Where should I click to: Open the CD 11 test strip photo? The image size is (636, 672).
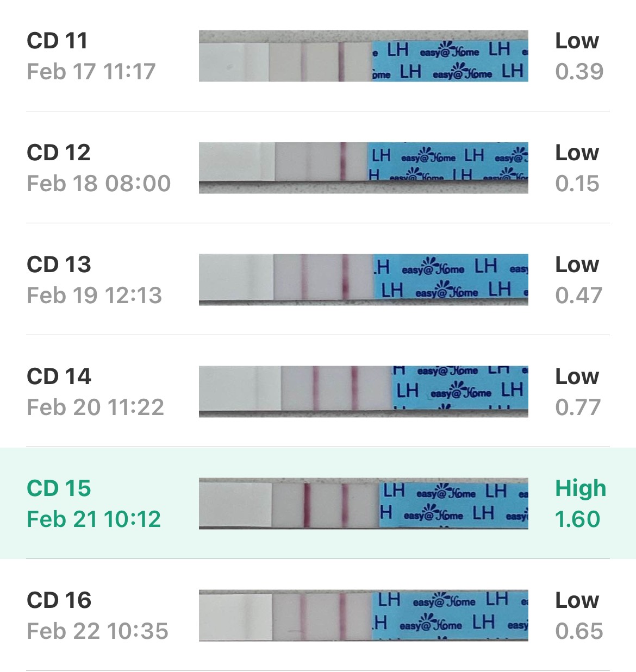(x=363, y=56)
